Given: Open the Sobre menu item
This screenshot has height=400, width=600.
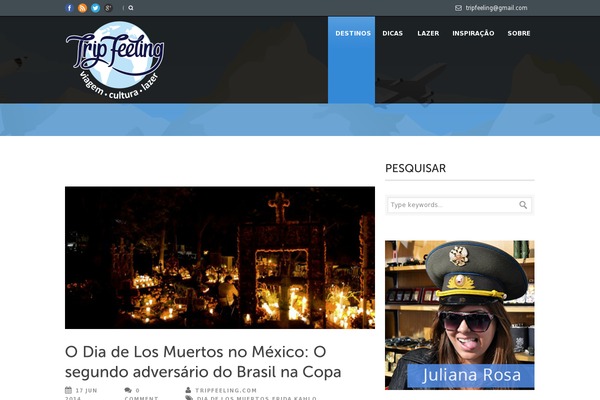Looking at the screenshot, I should tap(519, 33).
